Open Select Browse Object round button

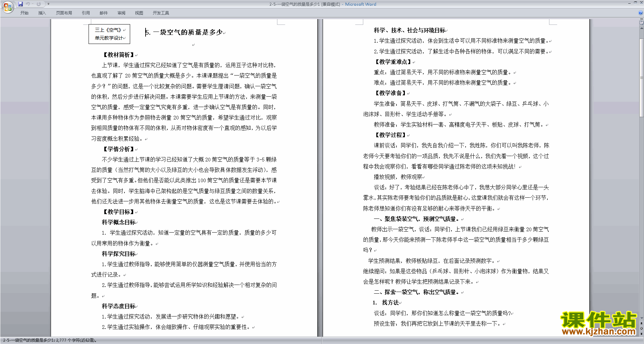tap(641, 329)
